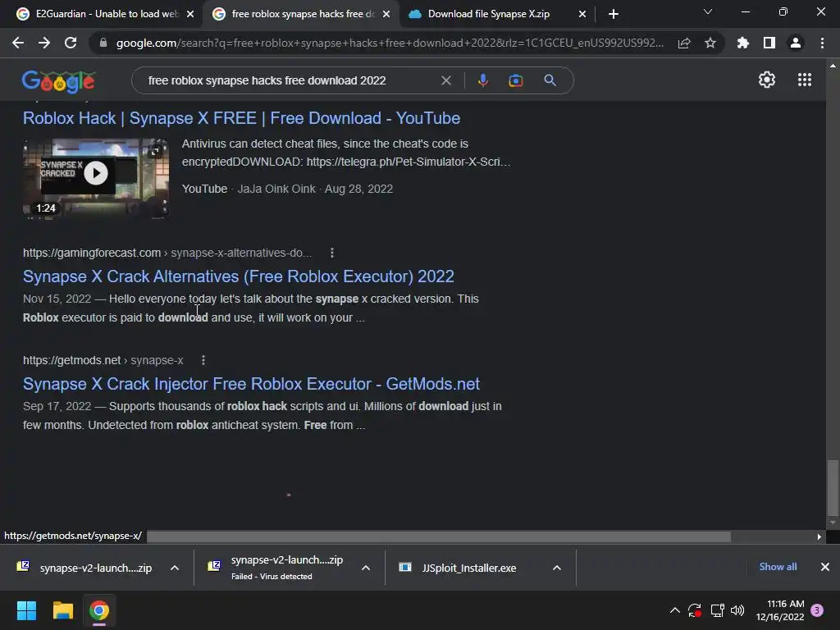Submit search with magnifier icon

click(x=550, y=80)
